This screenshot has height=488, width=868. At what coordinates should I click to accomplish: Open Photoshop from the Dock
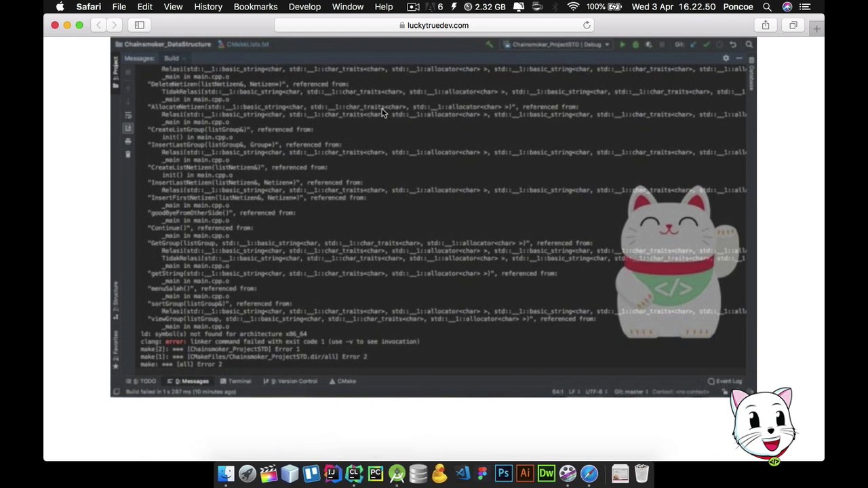(503, 473)
